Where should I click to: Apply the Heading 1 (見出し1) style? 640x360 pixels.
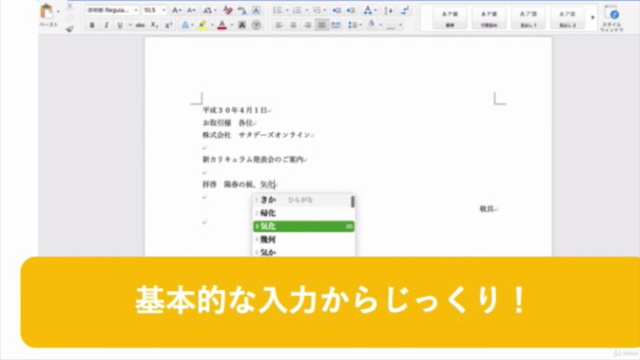[x=528, y=19]
